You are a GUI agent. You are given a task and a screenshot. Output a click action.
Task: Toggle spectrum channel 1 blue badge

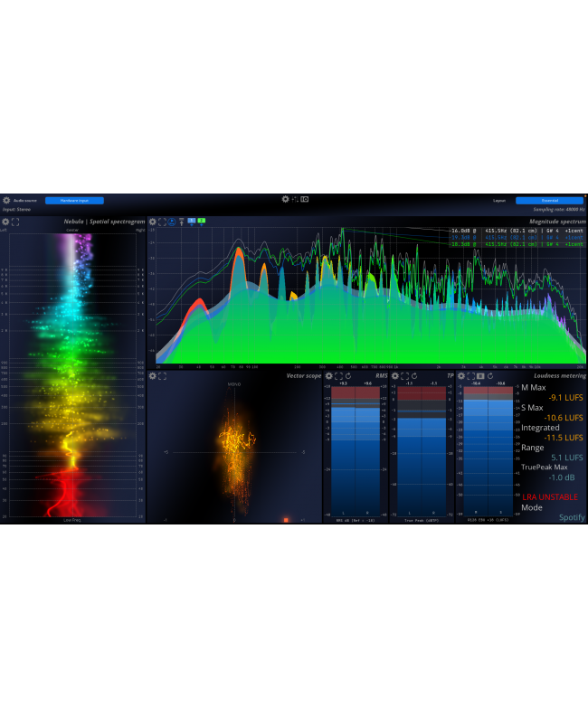point(192,221)
